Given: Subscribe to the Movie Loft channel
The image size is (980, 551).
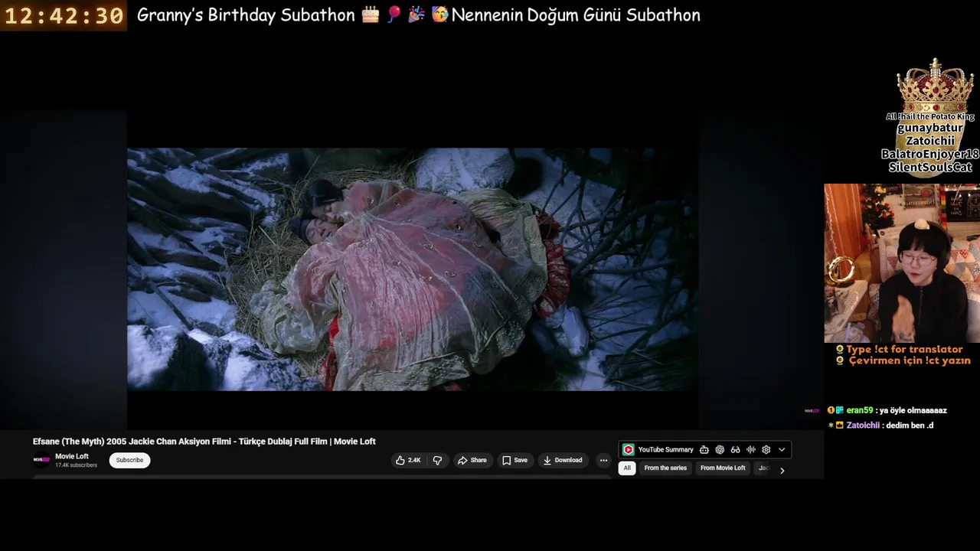Looking at the screenshot, I should [x=129, y=460].
